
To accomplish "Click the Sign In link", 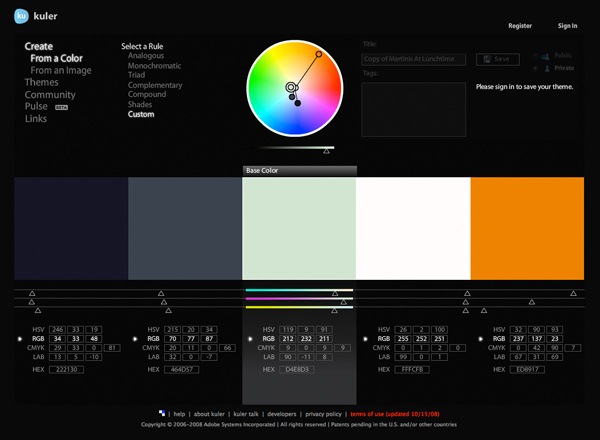I will pyautogui.click(x=567, y=26).
